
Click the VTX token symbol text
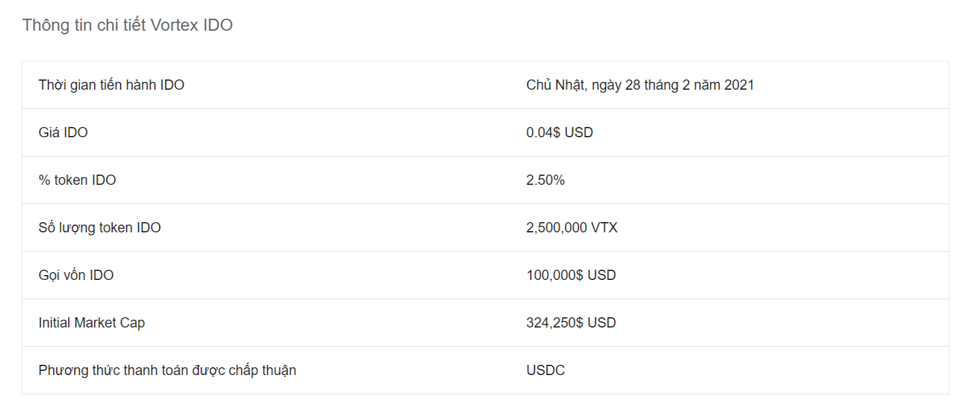click(604, 228)
